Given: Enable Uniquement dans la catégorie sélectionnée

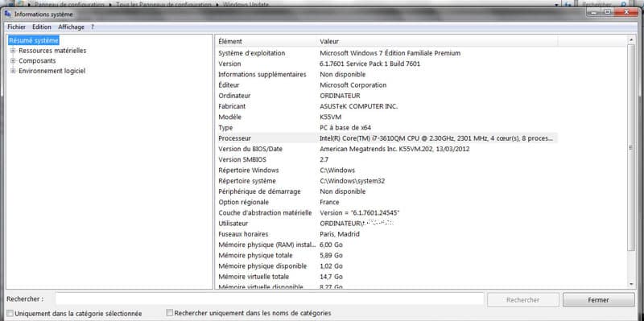Looking at the screenshot, I should tap(10, 313).
